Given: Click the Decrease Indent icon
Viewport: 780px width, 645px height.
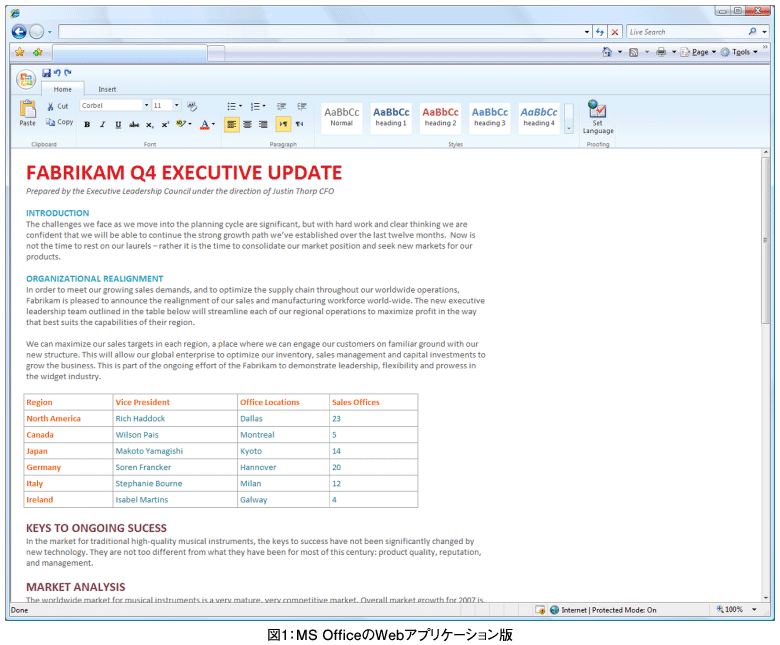Looking at the screenshot, I should 282,106.
